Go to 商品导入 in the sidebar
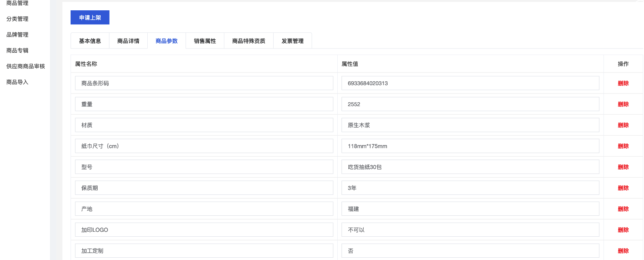The height and width of the screenshot is (260, 644). [x=18, y=82]
